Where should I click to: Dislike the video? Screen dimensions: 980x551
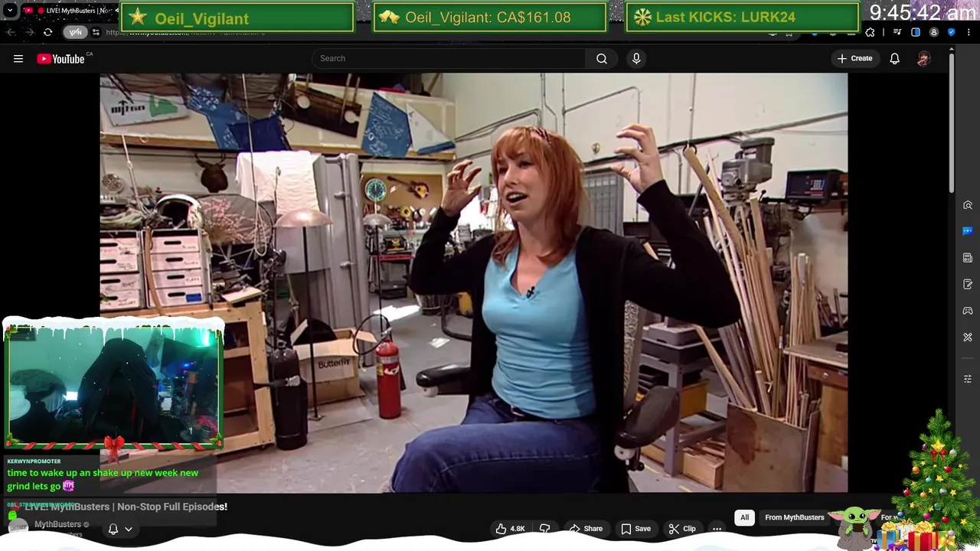[545, 529]
